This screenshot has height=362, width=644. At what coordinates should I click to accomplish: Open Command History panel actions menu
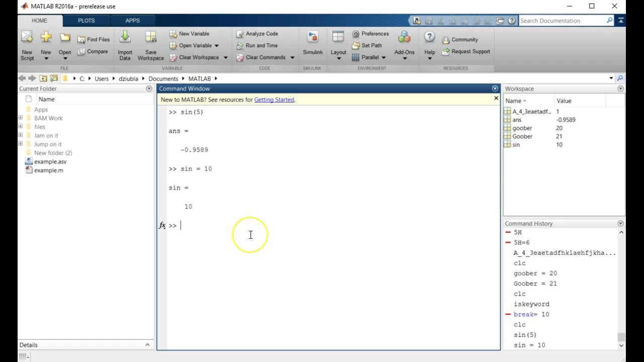(620, 223)
